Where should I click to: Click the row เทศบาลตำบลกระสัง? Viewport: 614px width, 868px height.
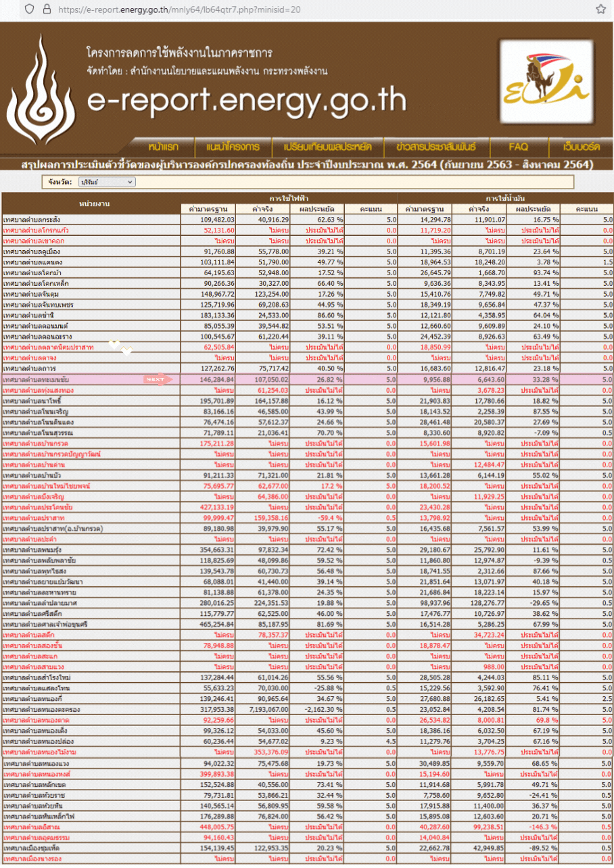[307, 220]
